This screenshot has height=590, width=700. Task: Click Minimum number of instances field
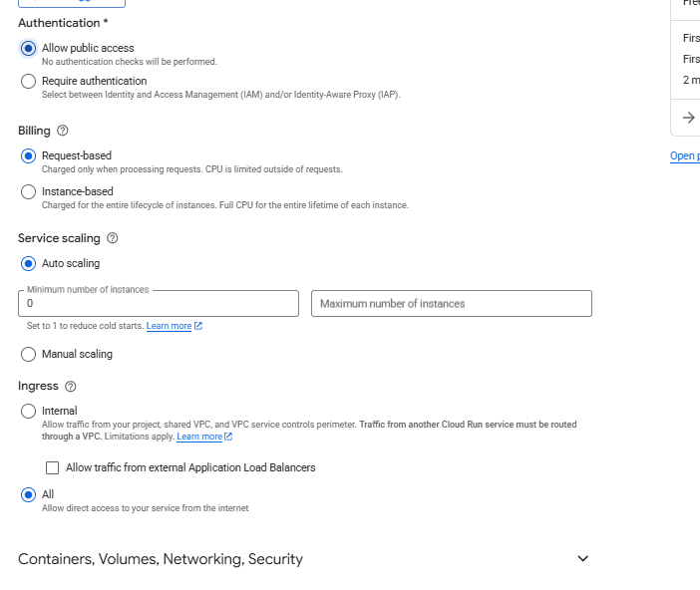tap(159, 304)
